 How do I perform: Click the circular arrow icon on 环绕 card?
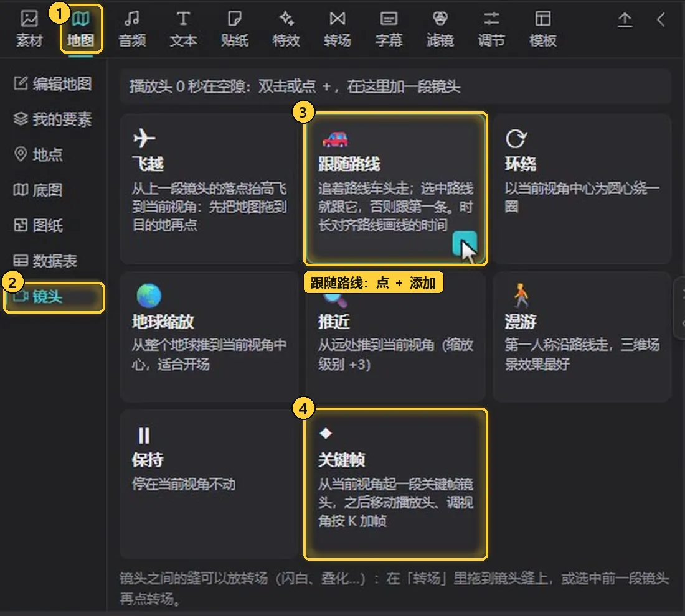pyautogui.click(x=516, y=138)
